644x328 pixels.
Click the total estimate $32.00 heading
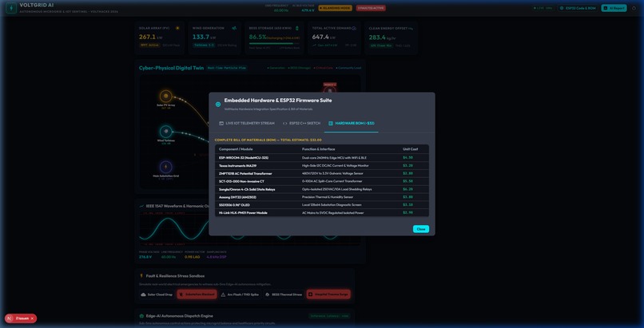268,140
